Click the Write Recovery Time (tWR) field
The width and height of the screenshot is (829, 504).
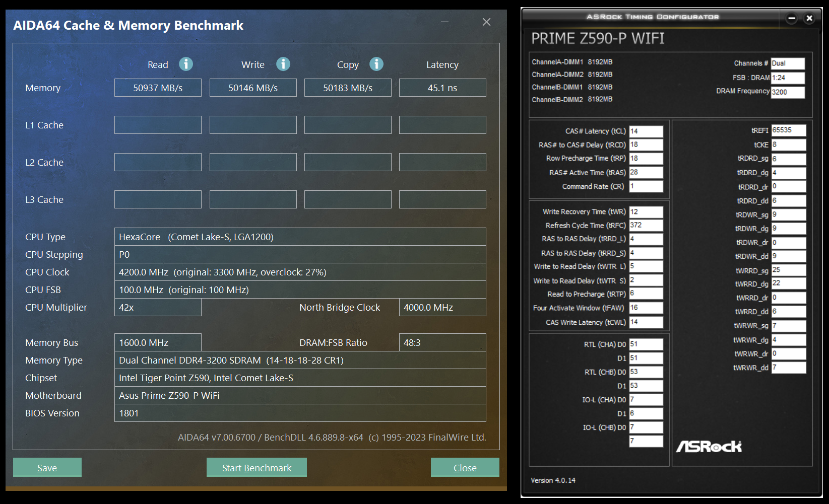[x=646, y=212]
